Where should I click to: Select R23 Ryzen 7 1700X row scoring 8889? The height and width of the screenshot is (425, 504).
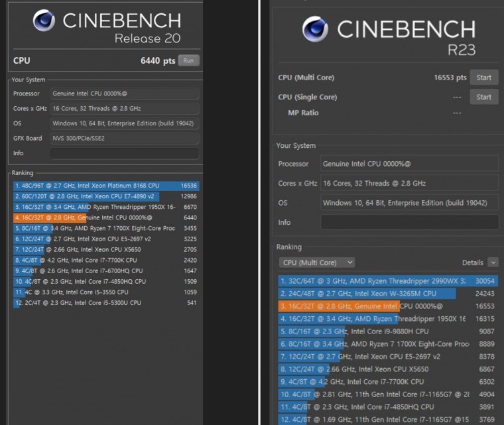388,344
